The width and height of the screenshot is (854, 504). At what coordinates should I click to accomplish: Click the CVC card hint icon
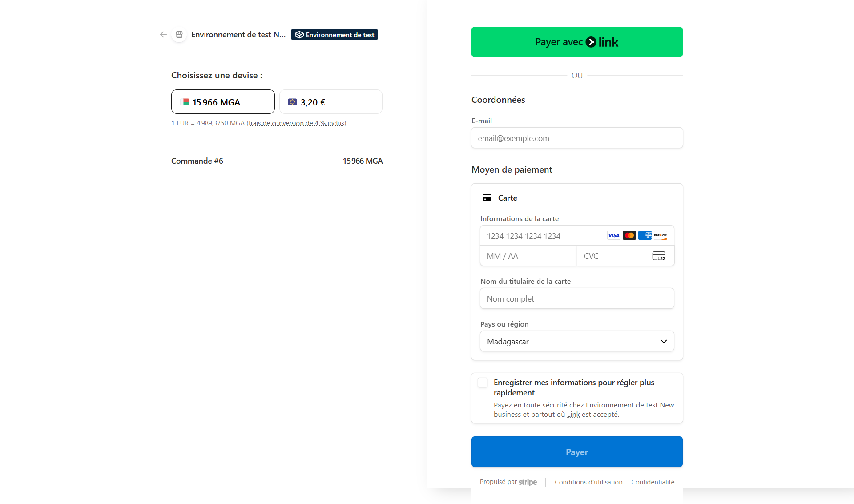[x=659, y=256]
